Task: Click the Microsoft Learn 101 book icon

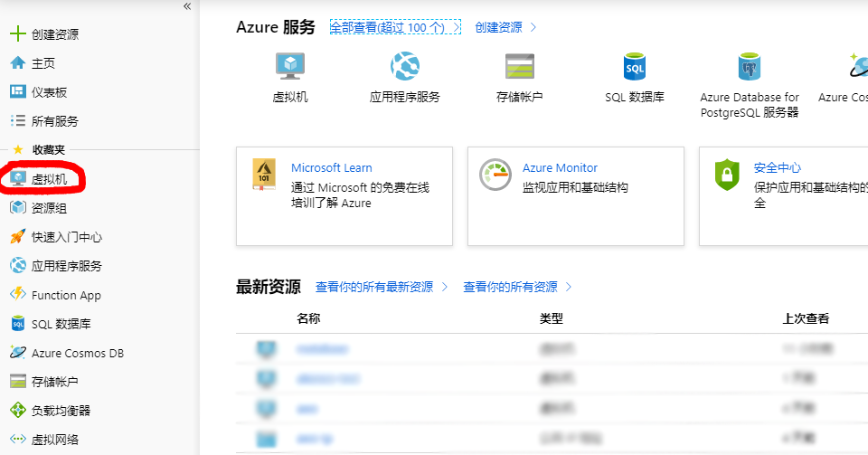Action: point(264,175)
